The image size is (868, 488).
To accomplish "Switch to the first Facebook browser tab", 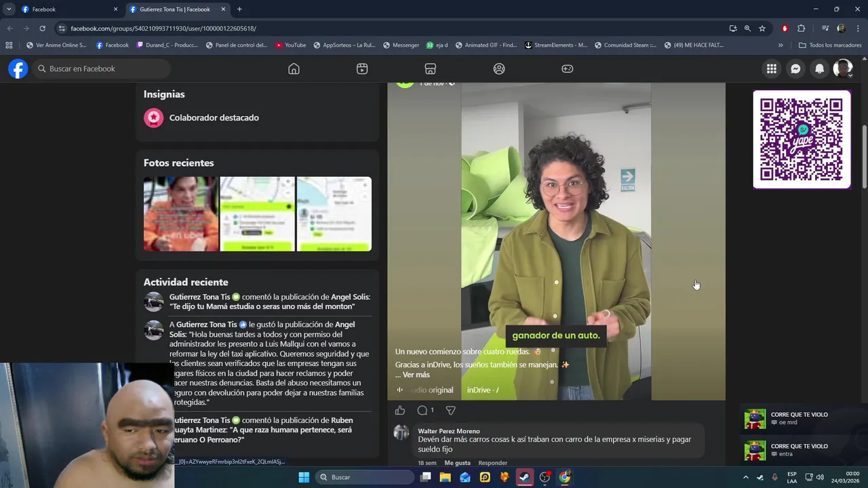I will (68, 9).
